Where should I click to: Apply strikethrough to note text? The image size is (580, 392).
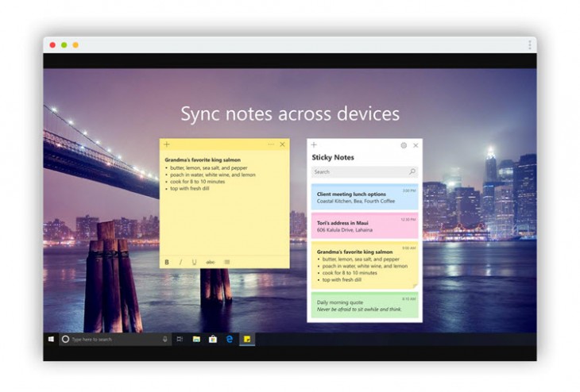click(x=211, y=262)
